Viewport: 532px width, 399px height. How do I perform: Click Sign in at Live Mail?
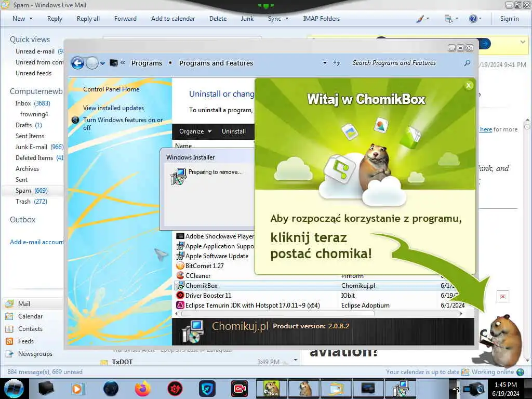(509, 19)
